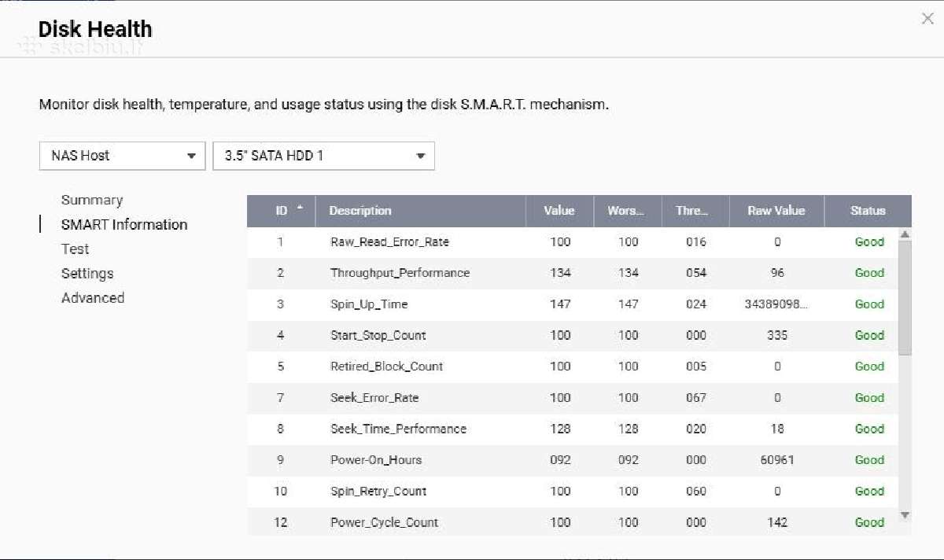
Task: Open the 3.5" SATA HDD 1 dropdown
Action: click(323, 156)
